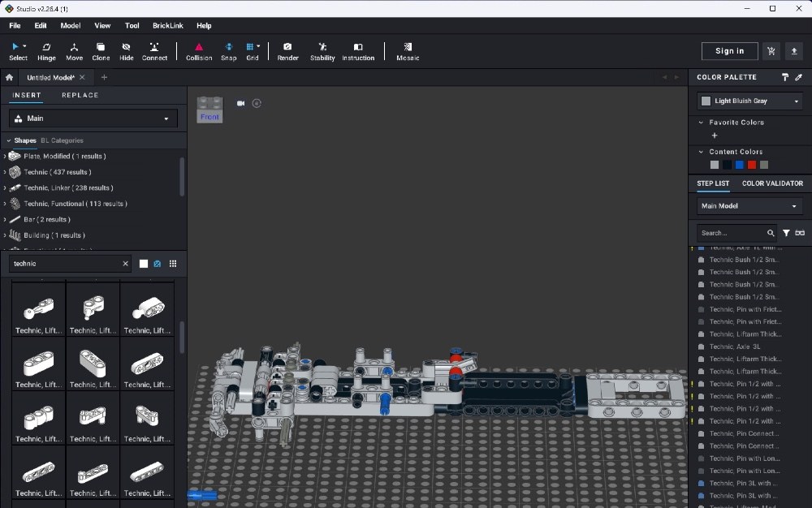
Task: Use the Hide tool
Action: tap(127, 52)
